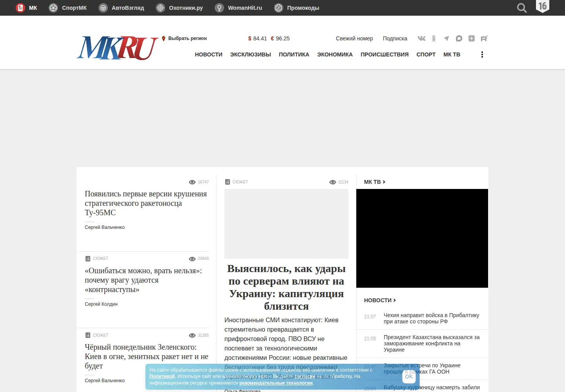Open АвтоВзгляд via its steering wheel icon

coord(103,8)
